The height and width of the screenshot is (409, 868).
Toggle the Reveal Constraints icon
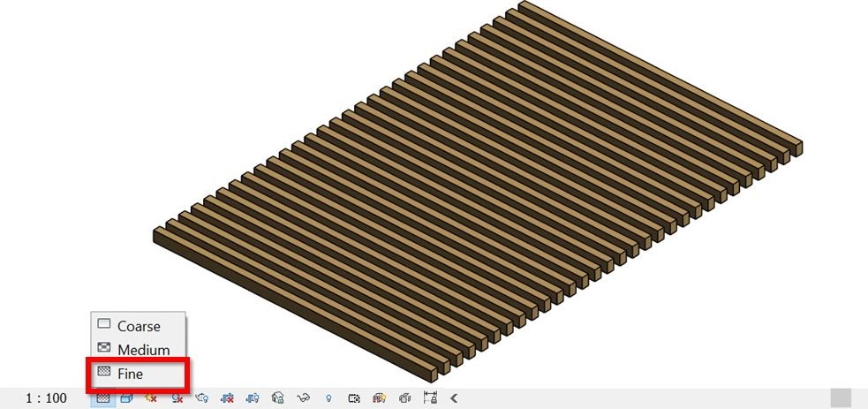pos(430,398)
